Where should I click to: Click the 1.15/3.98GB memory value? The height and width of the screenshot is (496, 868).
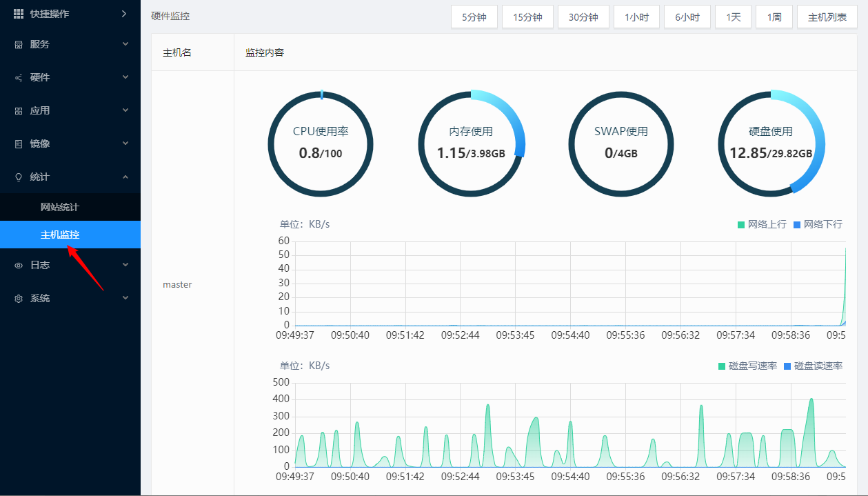pos(471,153)
